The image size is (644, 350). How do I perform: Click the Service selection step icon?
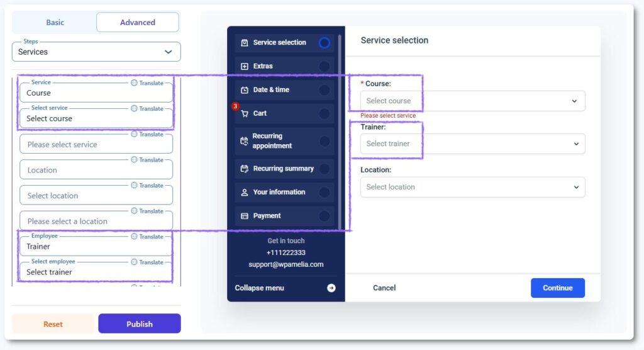(245, 43)
